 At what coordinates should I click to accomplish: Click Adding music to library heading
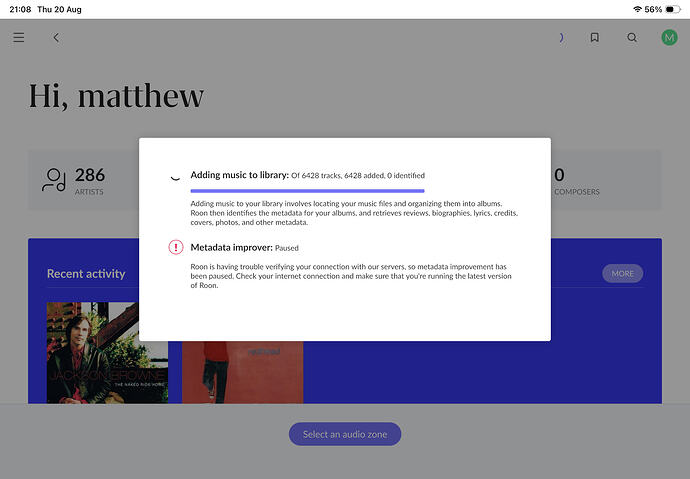239,175
